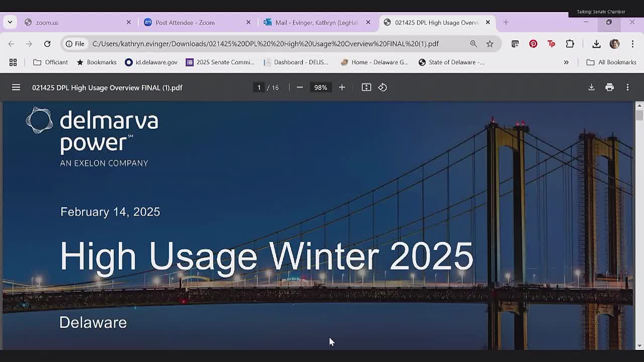Image resolution: width=644 pixels, height=362 pixels.
Task: Toggle the PDF sidebar menu
Action: (x=16, y=87)
